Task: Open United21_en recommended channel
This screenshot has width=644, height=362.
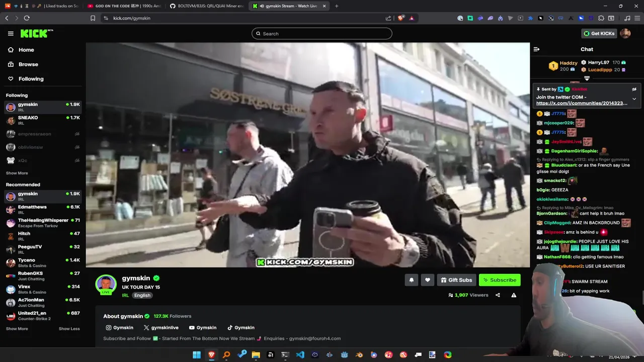Action: pos(43,316)
